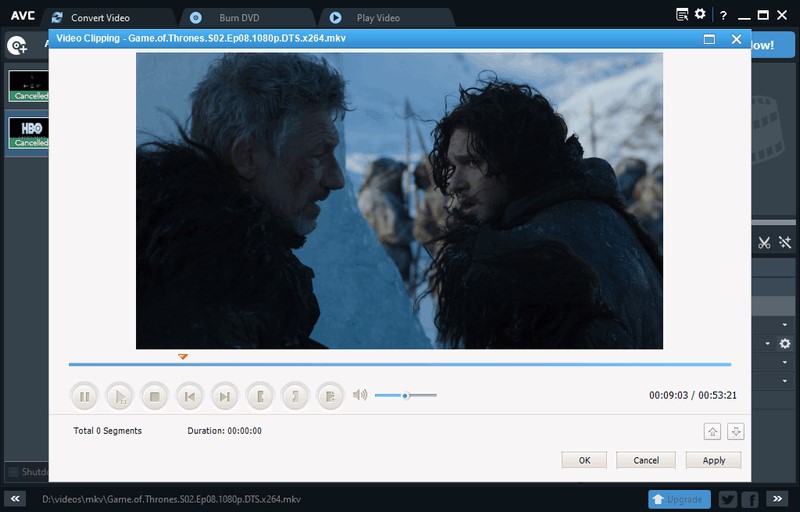Move the segment down in the list
Screen dimensions: 800x512
pyautogui.click(x=736, y=431)
